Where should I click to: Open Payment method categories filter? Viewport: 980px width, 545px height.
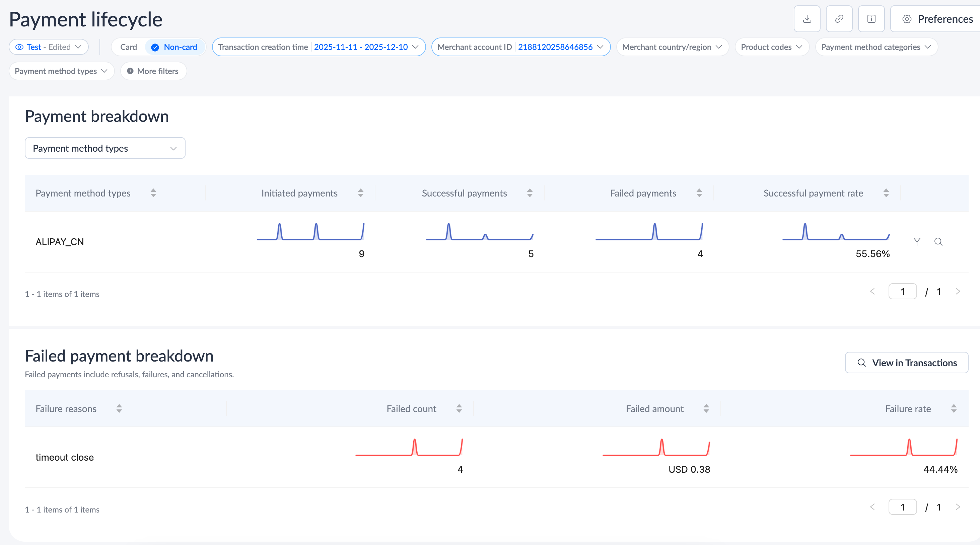876,47
